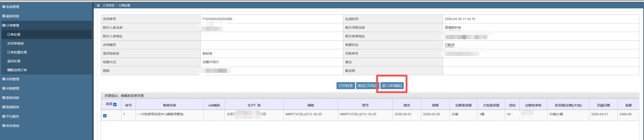Viewport: 644px width, 140px height.
Task: Click the list icon next to 系统管理
Action: click(4, 7)
